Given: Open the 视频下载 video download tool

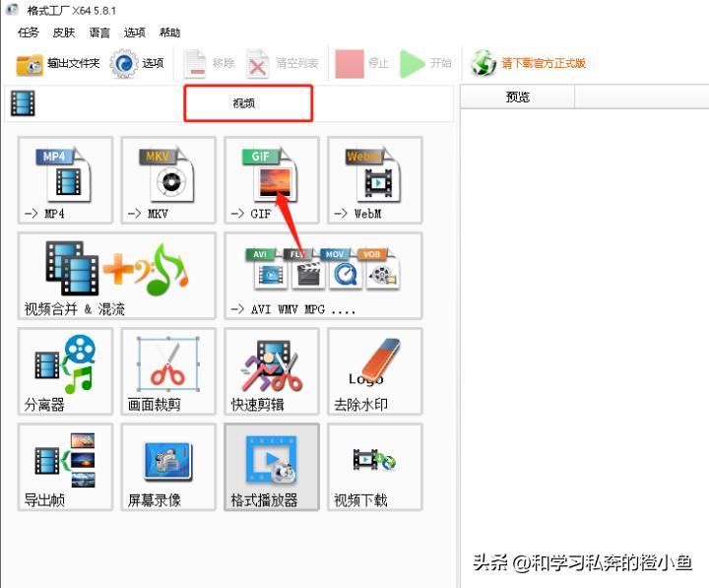Looking at the screenshot, I should [x=375, y=467].
